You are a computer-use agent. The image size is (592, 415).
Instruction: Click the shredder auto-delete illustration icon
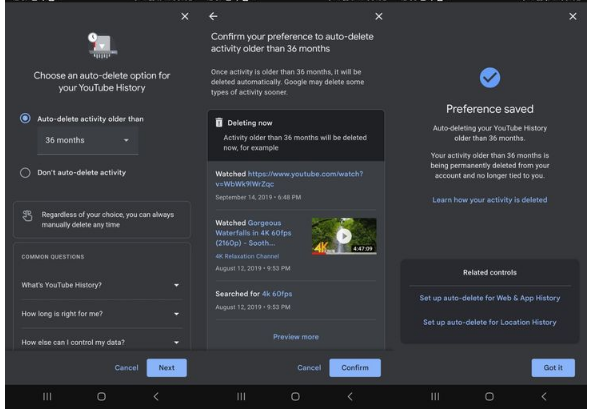click(x=102, y=46)
